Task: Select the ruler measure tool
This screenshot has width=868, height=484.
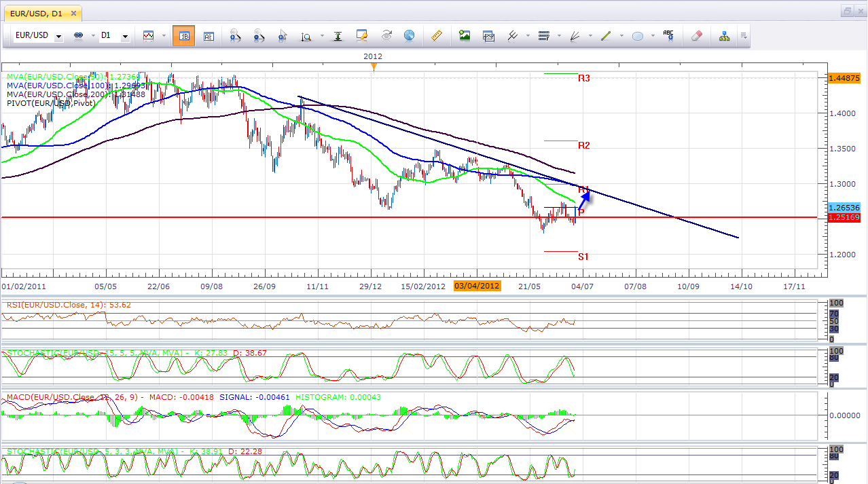Action: (x=437, y=35)
